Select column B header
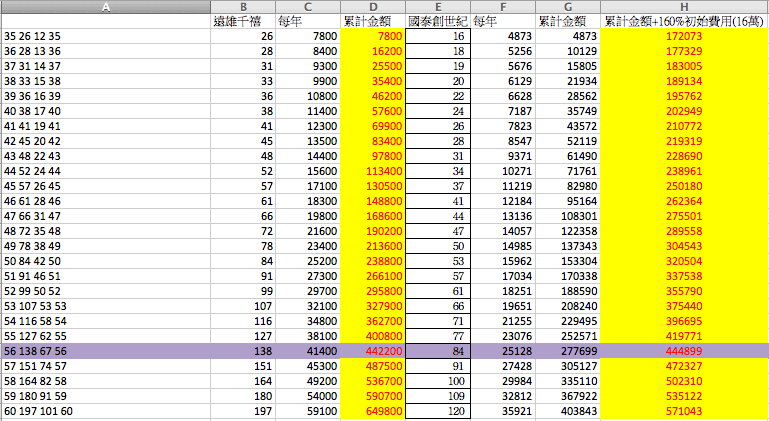769x421 pixels. coord(243,7)
